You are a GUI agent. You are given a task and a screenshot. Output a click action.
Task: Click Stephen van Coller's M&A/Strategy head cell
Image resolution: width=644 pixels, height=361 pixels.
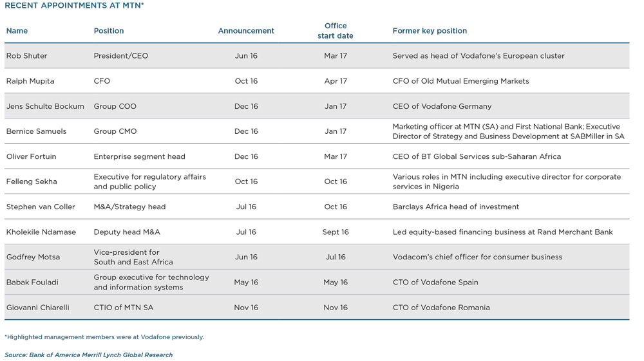pos(130,207)
